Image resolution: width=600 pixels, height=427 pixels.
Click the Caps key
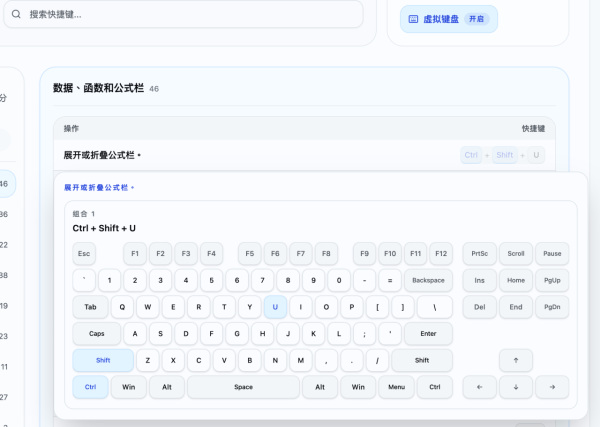96,334
